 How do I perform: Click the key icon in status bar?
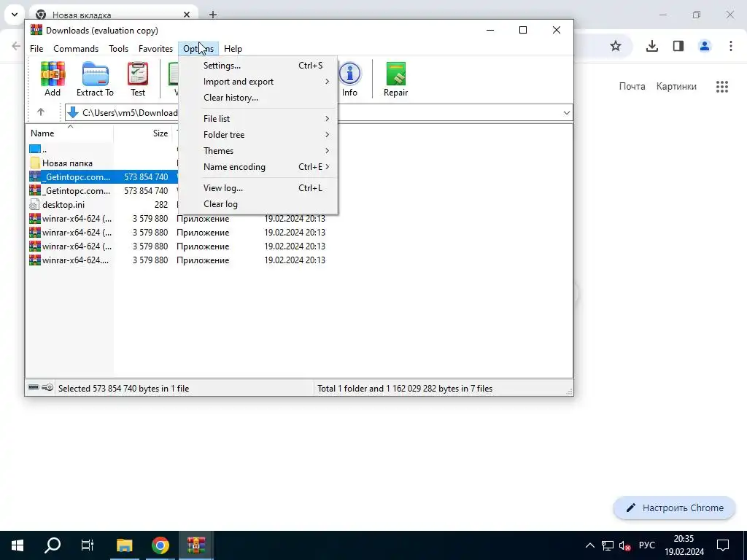47,388
